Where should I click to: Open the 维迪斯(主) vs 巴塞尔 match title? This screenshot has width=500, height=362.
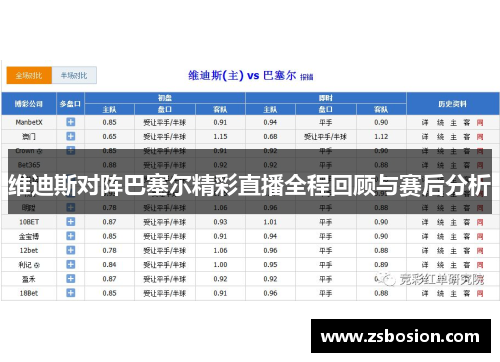pyautogui.click(x=242, y=75)
